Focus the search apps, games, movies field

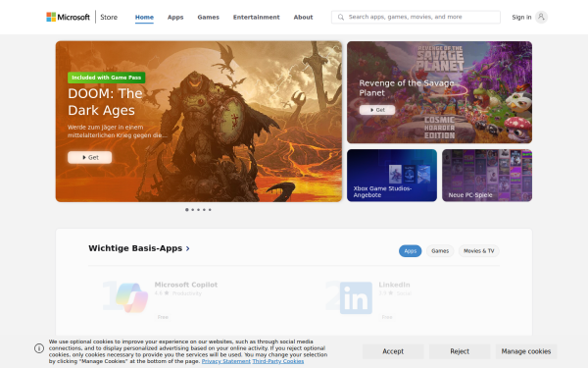pyautogui.click(x=416, y=17)
